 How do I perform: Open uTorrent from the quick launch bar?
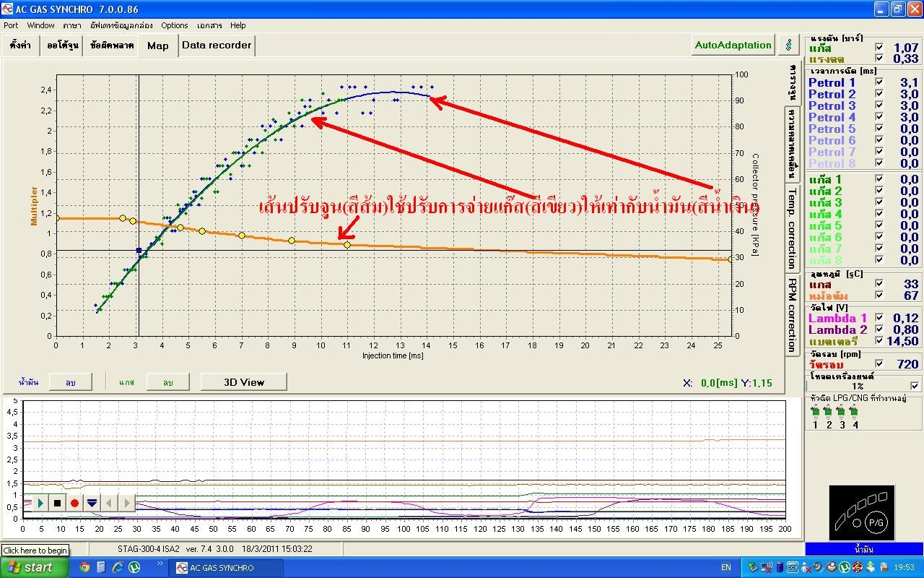click(134, 567)
